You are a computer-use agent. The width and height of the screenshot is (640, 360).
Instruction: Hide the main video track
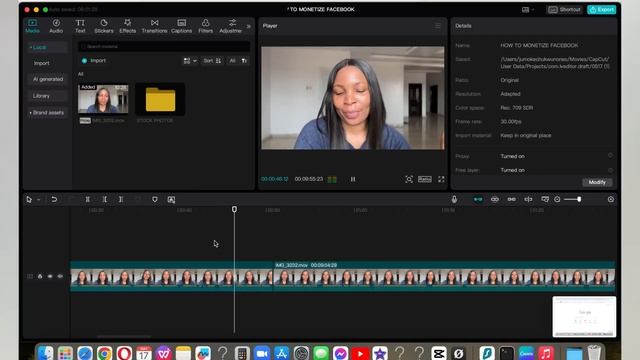(50, 276)
